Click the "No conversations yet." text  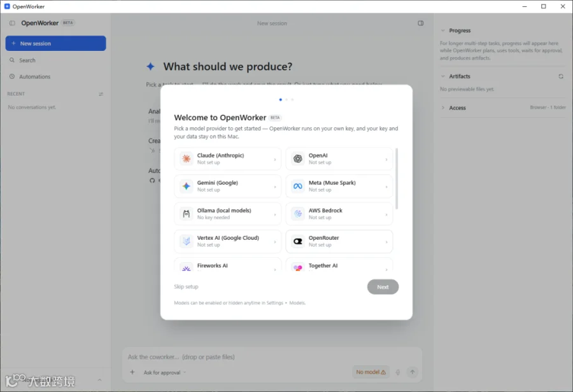point(32,107)
